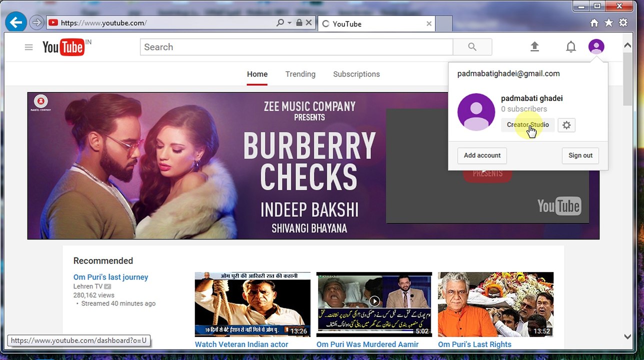The image size is (644, 360).
Task: Open the YouTube guide hamburger menu
Action: pyautogui.click(x=28, y=47)
